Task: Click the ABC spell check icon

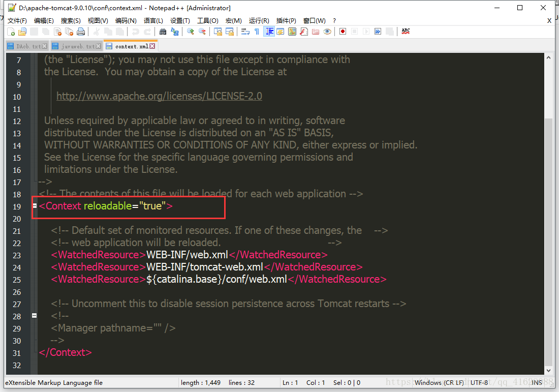Action: pos(406,32)
